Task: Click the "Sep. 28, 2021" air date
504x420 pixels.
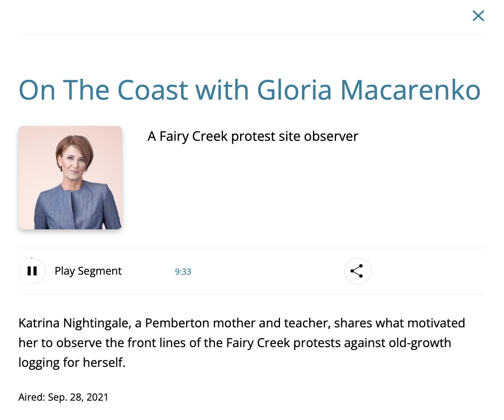Action: point(78,397)
